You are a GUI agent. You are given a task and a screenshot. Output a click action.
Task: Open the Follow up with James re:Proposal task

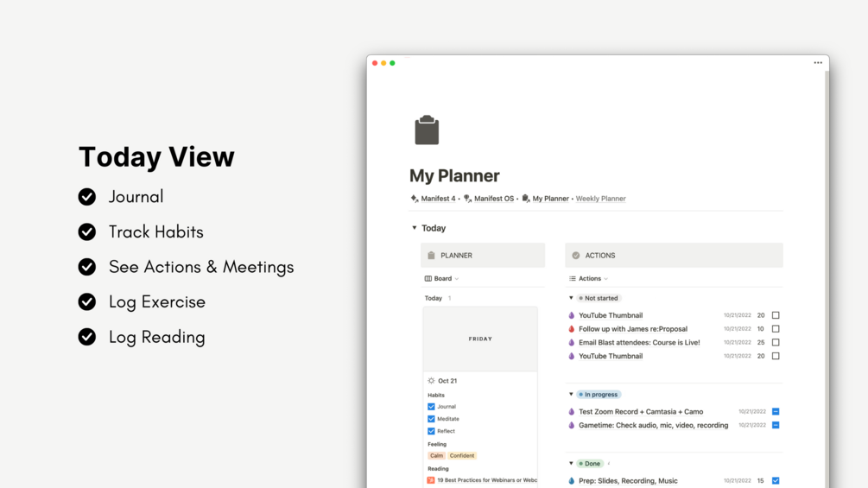click(633, 329)
